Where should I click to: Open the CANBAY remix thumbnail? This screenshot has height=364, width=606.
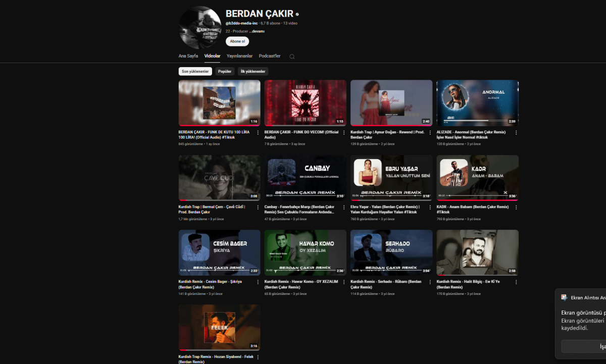click(x=306, y=178)
